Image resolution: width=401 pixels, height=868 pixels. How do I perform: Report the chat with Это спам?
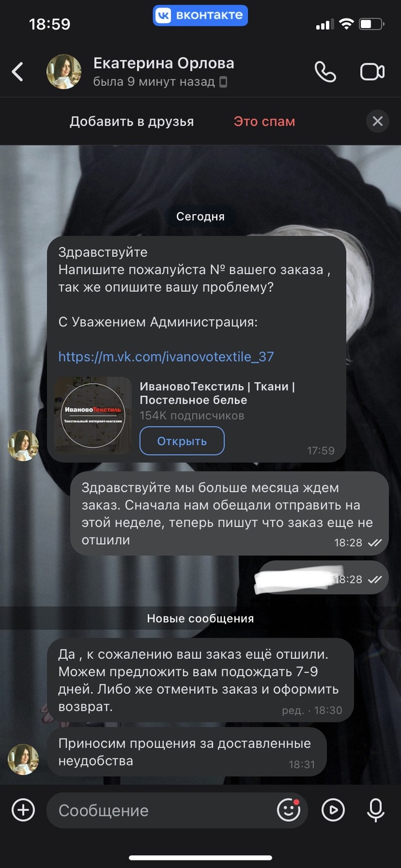pos(264,121)
